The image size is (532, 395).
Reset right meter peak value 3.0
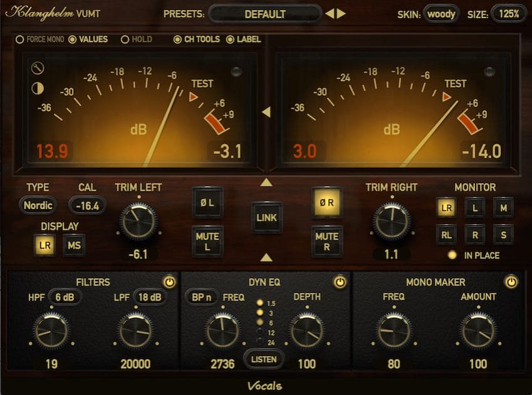point(305,151)
